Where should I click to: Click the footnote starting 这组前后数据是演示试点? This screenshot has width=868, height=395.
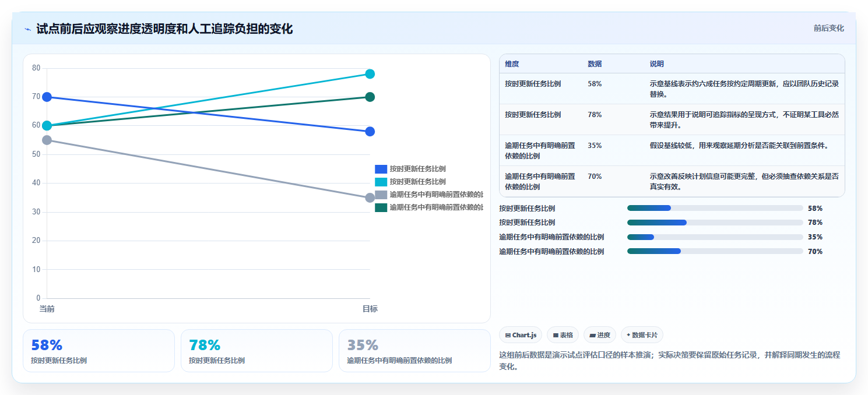point(670,361)
